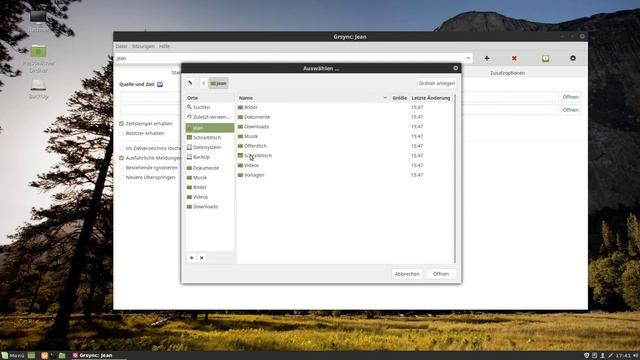Open Suchen in the places sidebar
Image resolution: width=640 pixels, height=360 pixels.
tap(210, 107)
